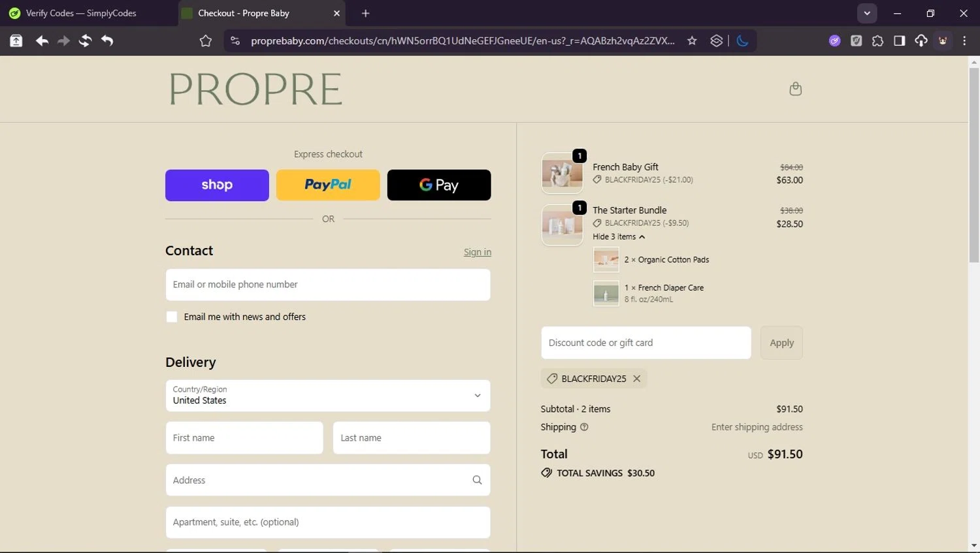Viewport: 980px width, 553px height.
Task: Click the Address input field
Action: coord(328,480)
